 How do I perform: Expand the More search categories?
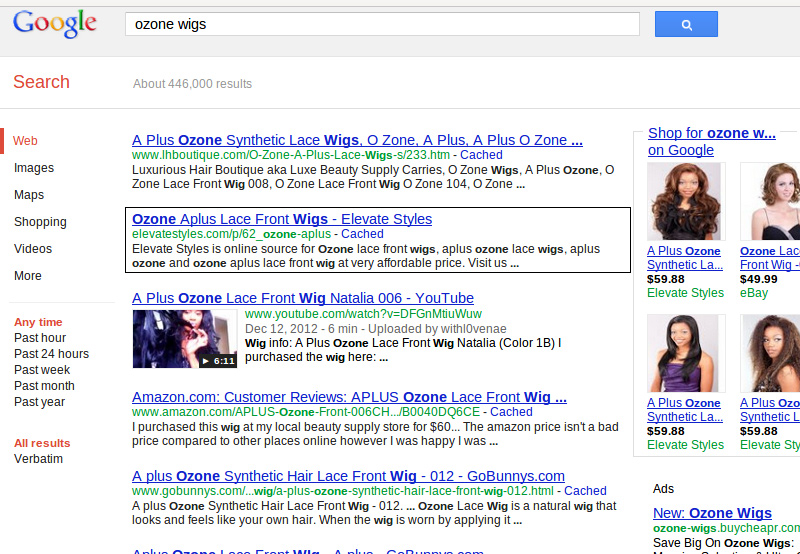(x=28, y=276)
